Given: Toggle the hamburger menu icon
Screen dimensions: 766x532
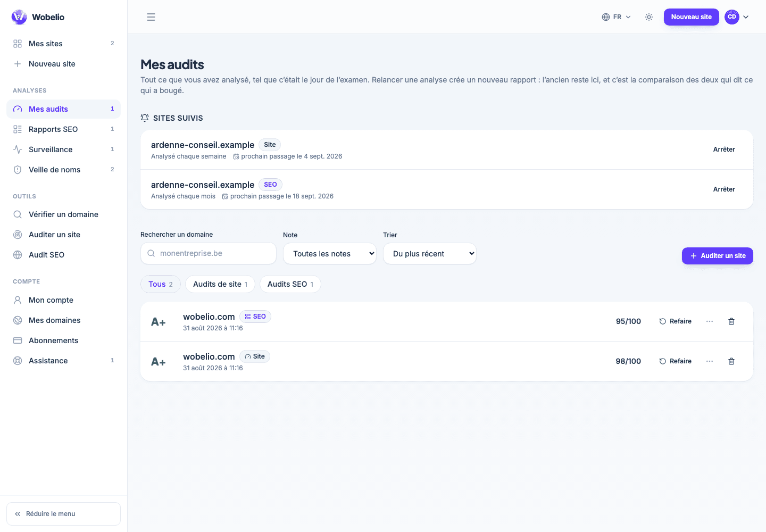Looking at the screenshot, I should (151, 17).
